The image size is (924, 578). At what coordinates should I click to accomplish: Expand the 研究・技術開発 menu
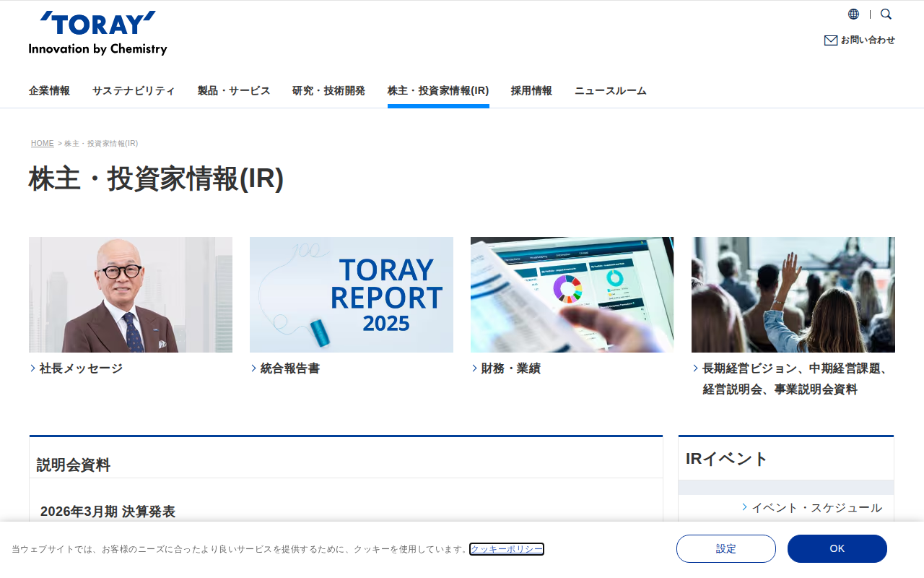coord(328,91)
